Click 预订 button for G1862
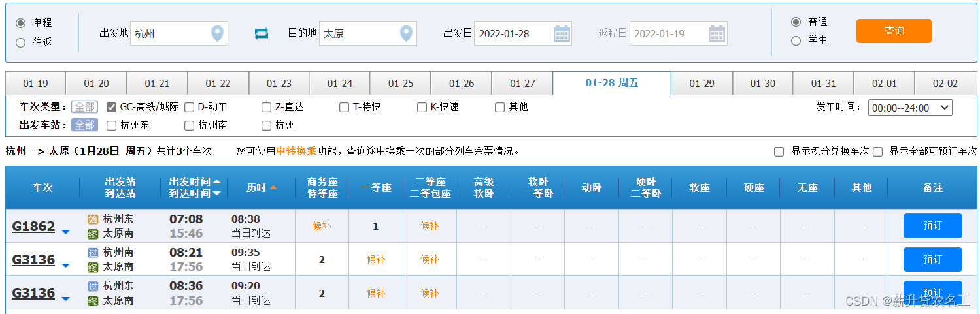 tap(933, 226)
